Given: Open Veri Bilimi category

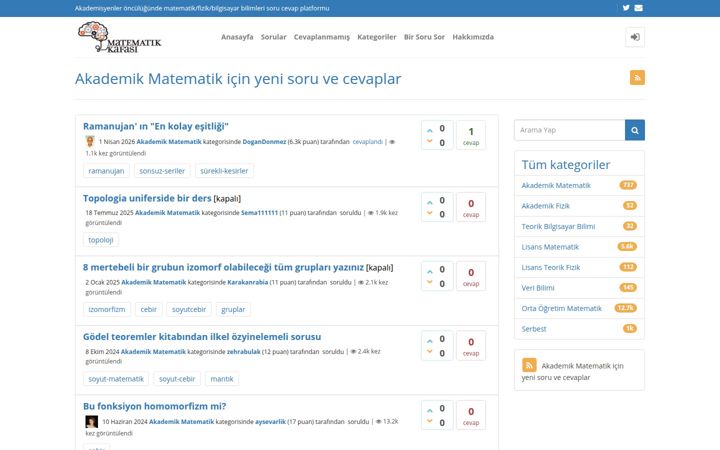Looking at the screenshot, I should point(538,288).
